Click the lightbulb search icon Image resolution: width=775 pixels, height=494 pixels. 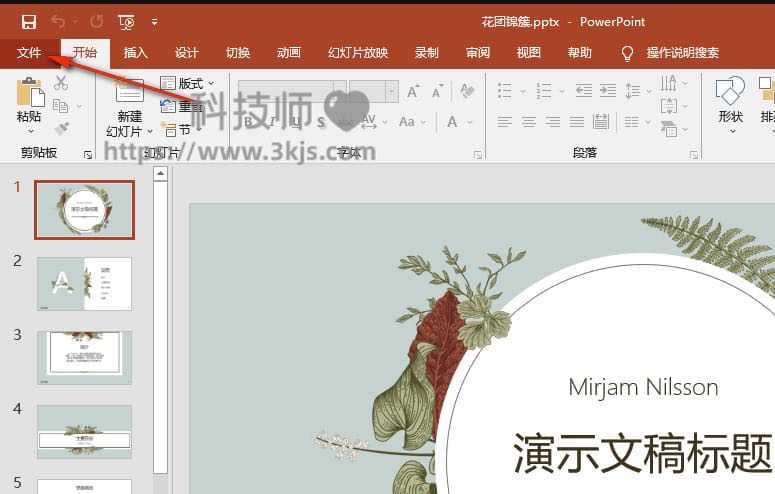point(627,53)
